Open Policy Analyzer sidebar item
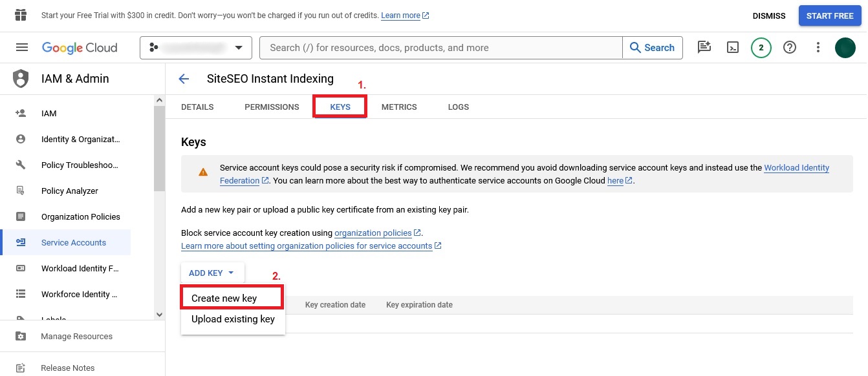 tap(70, 191)
